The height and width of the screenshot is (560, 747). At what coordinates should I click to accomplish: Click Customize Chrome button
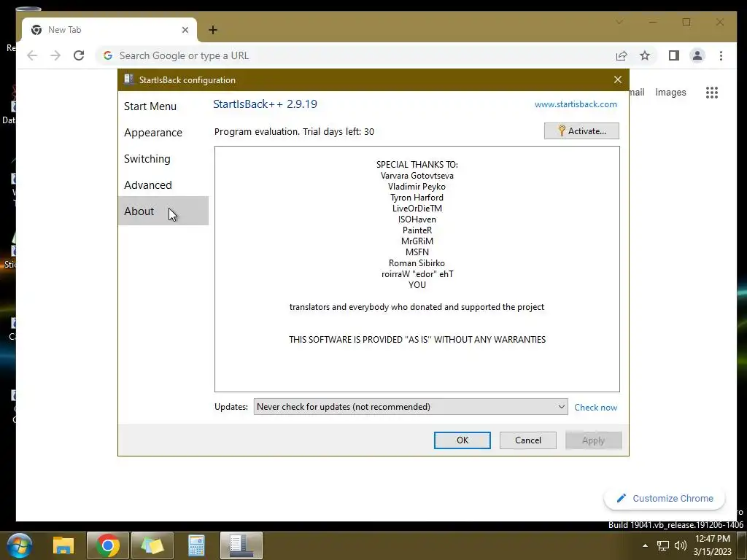665,498
